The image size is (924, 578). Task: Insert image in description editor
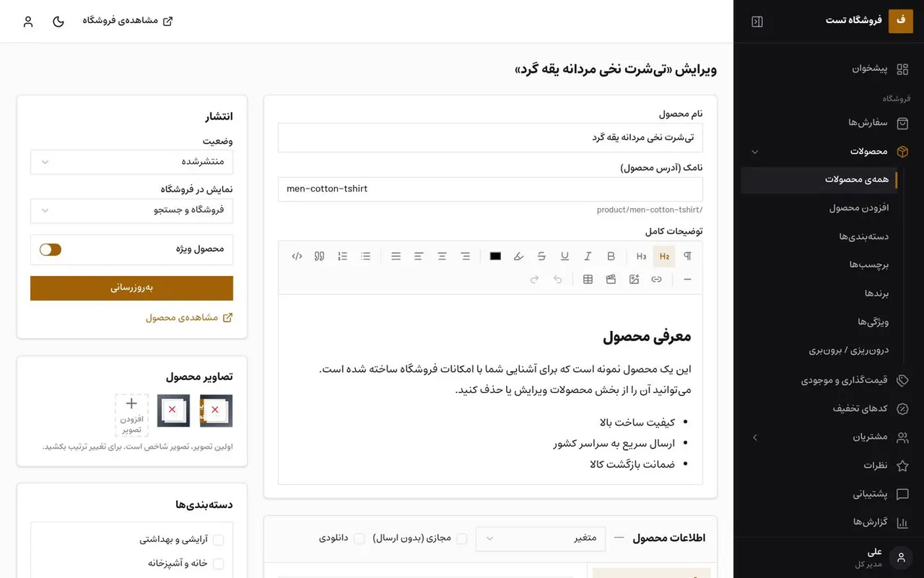tap(634, 280)
